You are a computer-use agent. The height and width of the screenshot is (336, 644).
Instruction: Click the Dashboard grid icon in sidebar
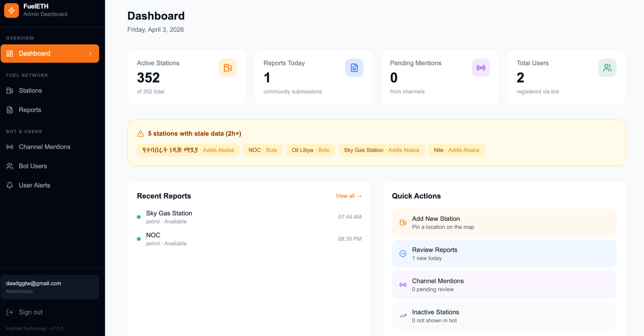pos(10,54)
